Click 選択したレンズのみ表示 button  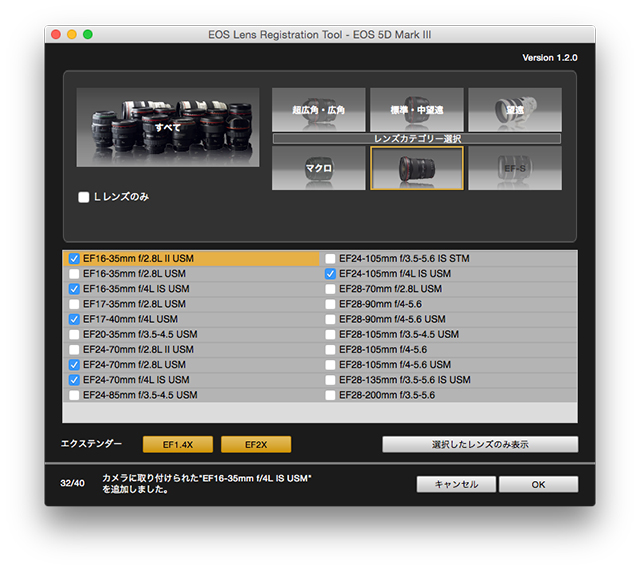click(480, 444)
